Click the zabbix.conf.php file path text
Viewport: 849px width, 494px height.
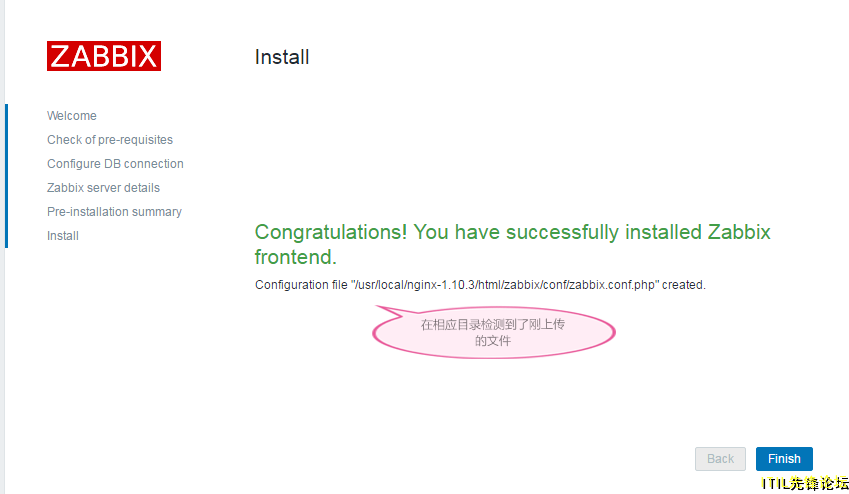[x=505, y=285]
